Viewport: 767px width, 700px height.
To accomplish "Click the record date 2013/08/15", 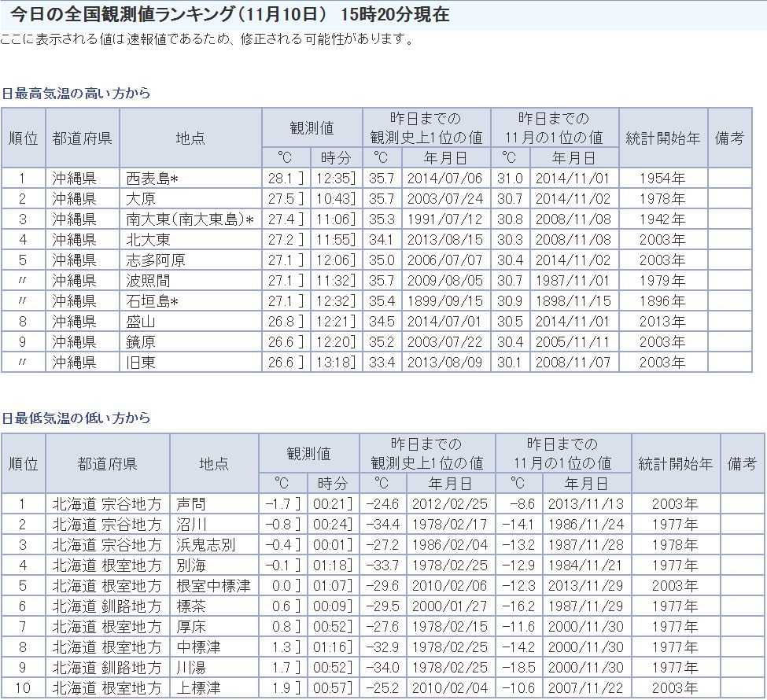I will click(444, 240).
